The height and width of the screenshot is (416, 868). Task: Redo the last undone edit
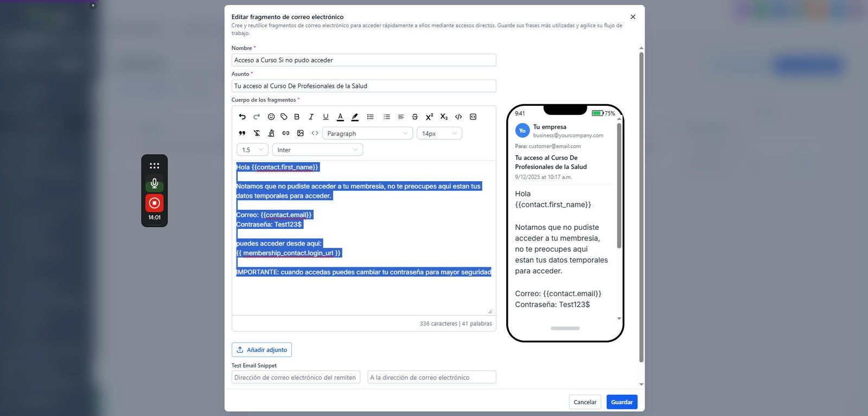[x=257, y=117]
